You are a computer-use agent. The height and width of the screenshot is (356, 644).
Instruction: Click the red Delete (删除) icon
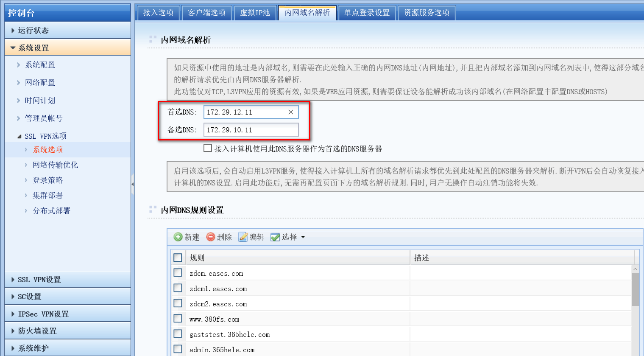pos(210,237)
